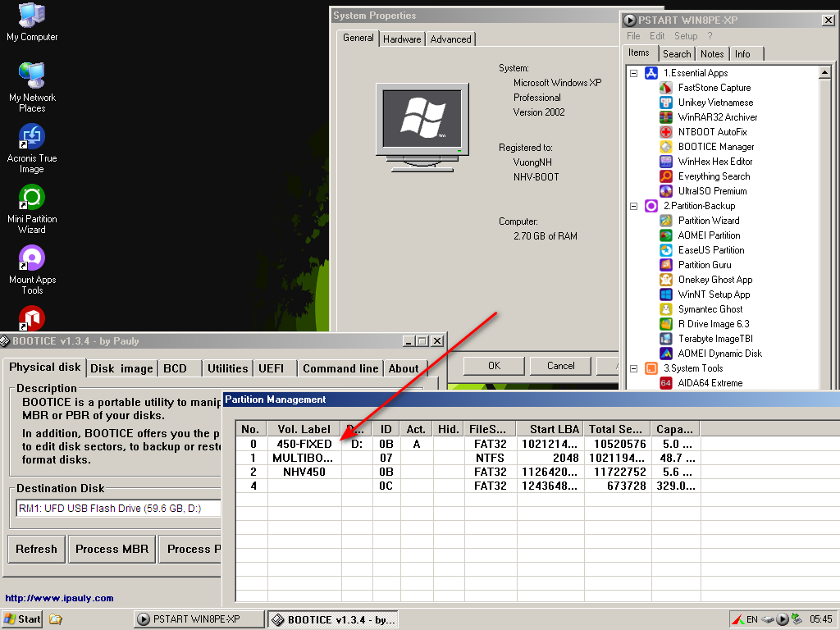The height and width of the screenshot is (630, 840).
Task: Select Everything Search icon in PStart
Action: click(665, 176)
